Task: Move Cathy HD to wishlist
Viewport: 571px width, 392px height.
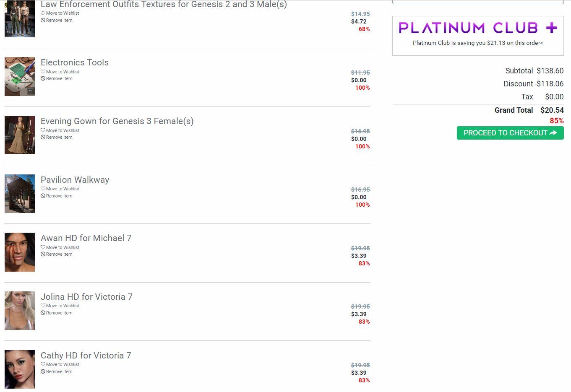Action: [62, 364]
